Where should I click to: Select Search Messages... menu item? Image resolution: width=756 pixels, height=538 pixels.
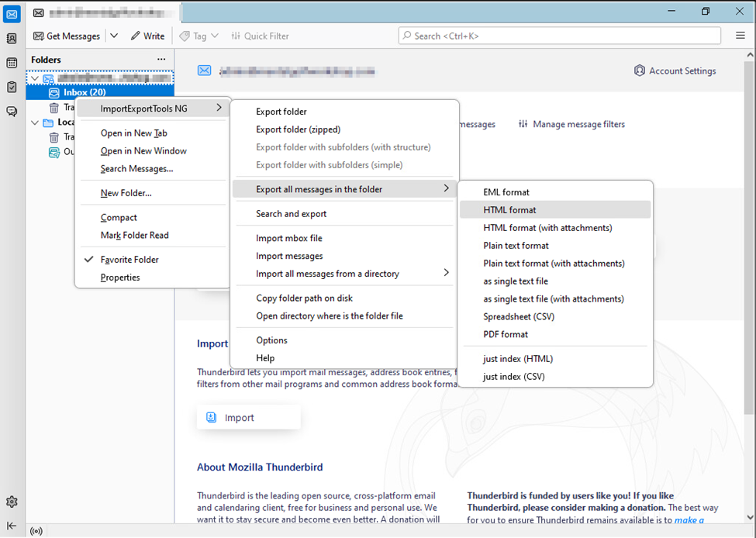[152, 169]
